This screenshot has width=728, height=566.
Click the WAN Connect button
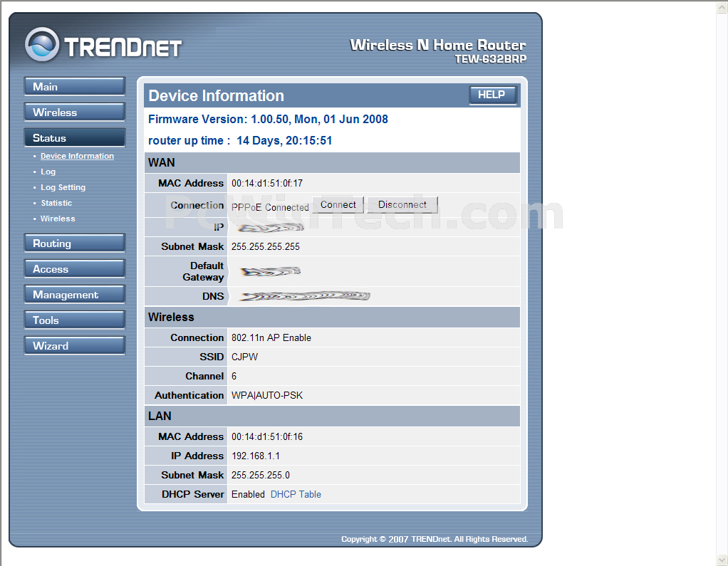tap(338, 204)
